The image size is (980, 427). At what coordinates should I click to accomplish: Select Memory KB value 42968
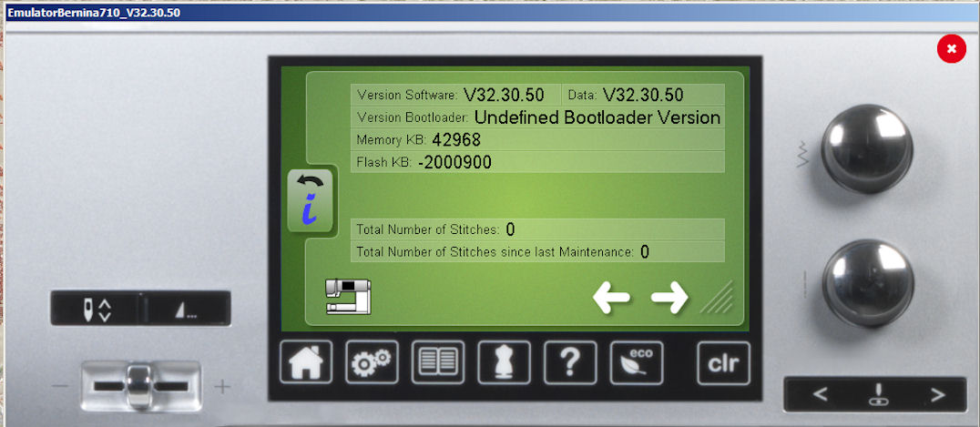coord(456,139)
